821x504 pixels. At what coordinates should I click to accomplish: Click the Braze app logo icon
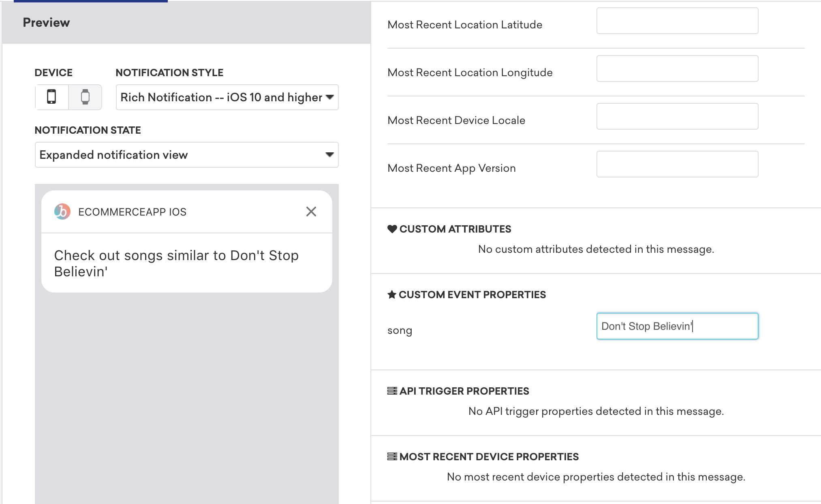pyautogui.click(x=62, y=211)
